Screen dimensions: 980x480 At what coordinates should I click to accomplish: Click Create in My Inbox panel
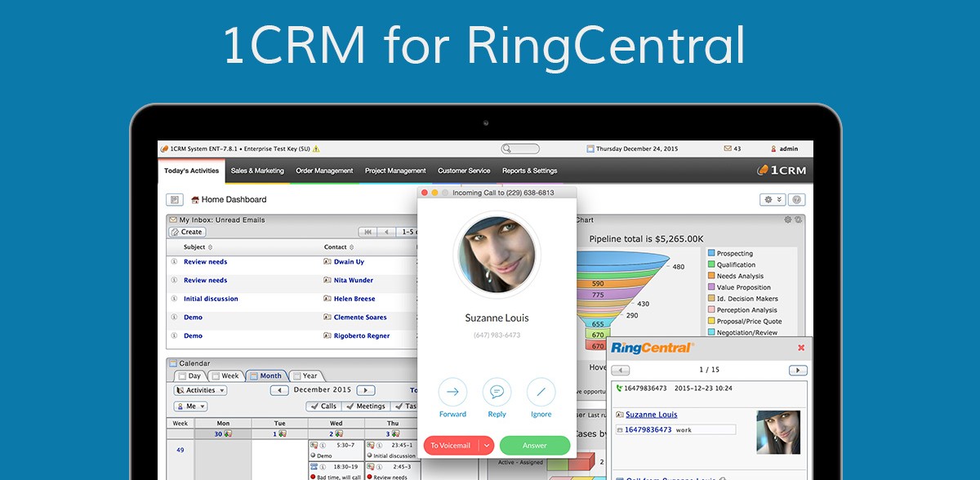[x=187, y=232]
